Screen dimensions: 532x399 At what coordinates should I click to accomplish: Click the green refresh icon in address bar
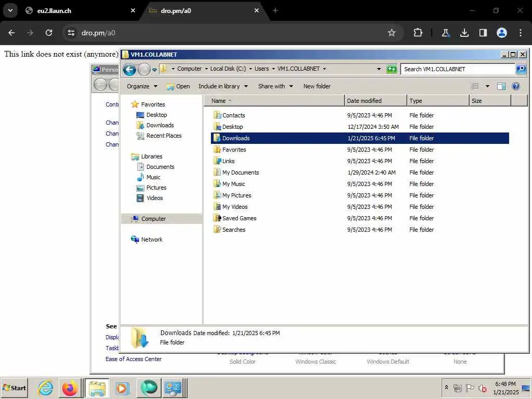pyautogui.click(x=392, y=69)
